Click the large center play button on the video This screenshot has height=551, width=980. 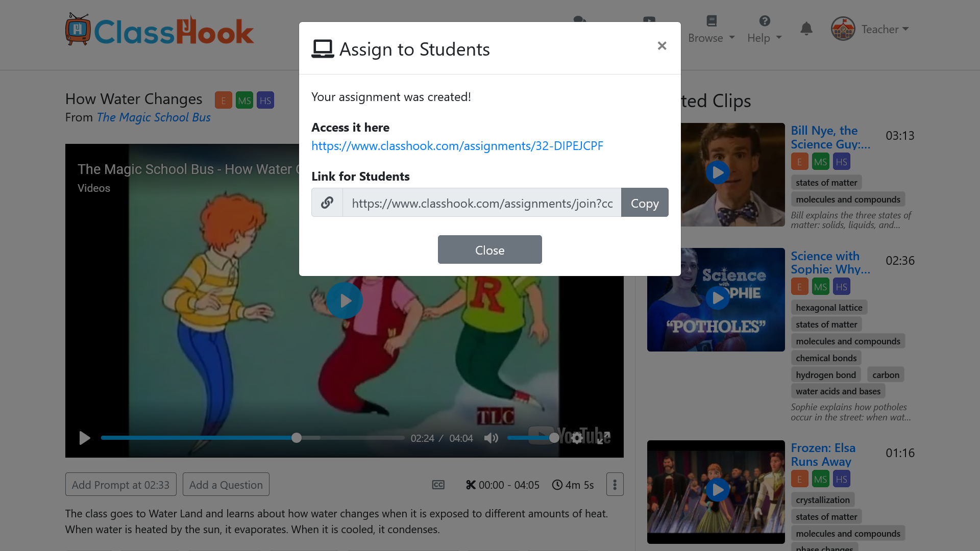pos(345,300)
